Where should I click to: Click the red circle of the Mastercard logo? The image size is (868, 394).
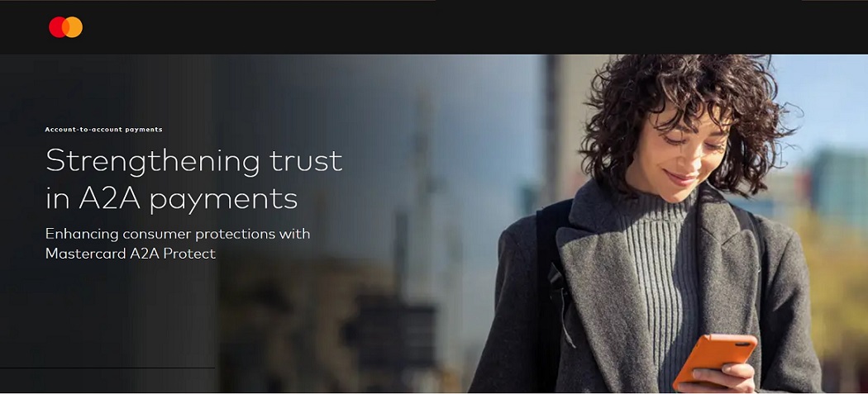pos(57,27)
